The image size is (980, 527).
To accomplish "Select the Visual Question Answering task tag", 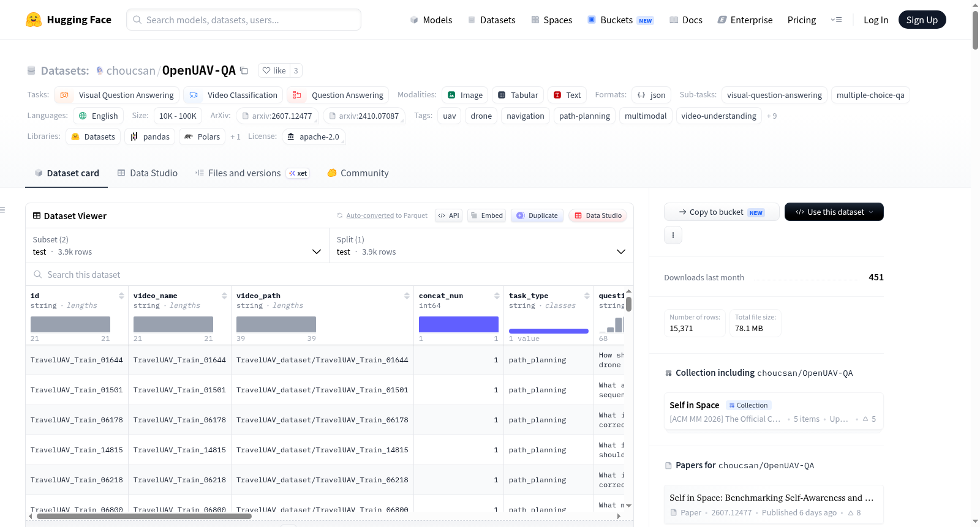I will pos(117,95).
